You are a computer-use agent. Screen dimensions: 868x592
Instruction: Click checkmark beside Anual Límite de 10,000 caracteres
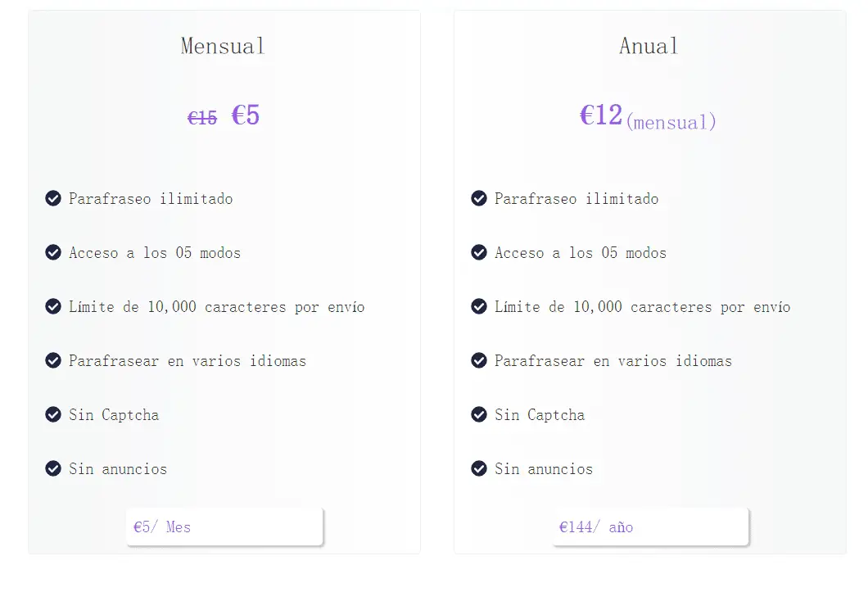coord(479,306)
